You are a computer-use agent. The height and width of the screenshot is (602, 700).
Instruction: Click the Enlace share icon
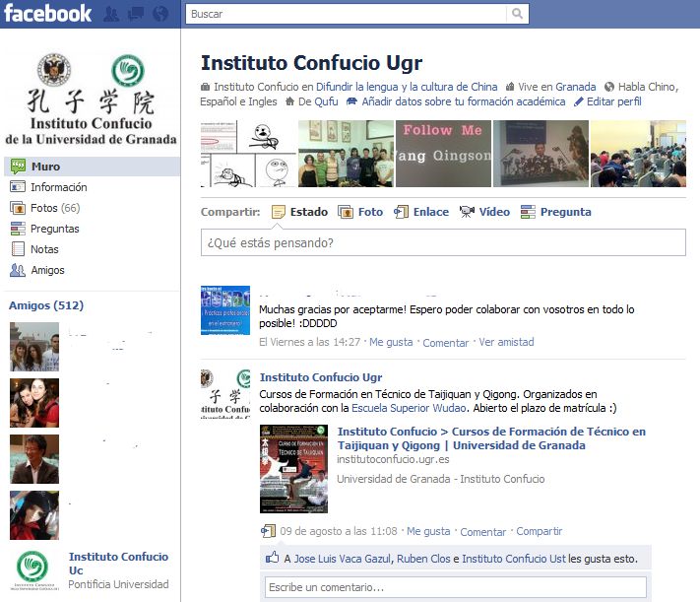click(x=401, y=212)
